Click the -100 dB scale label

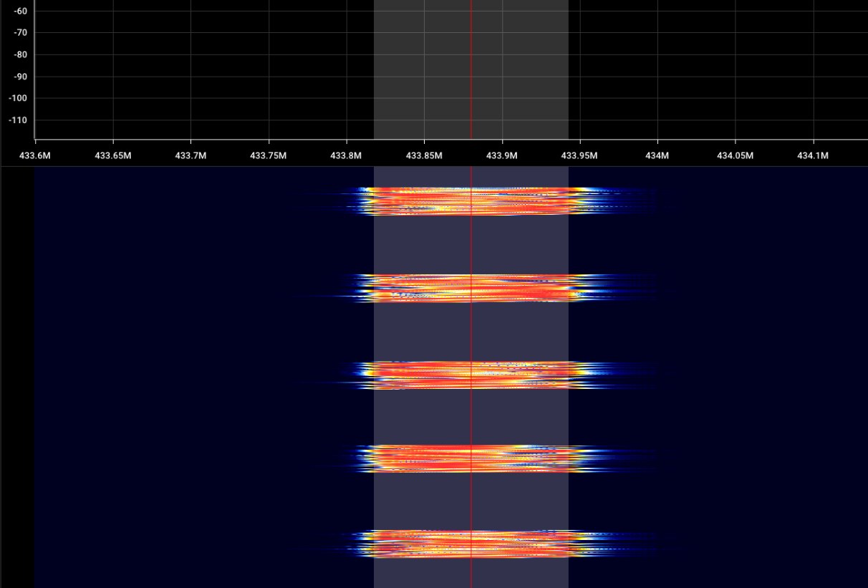pos(18,98)
